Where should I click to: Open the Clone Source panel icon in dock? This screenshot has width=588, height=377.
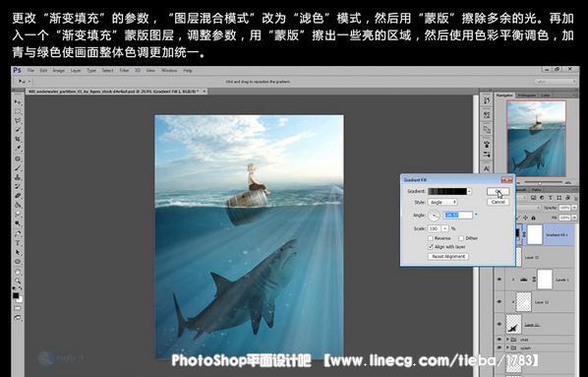[x=487, y=130]
